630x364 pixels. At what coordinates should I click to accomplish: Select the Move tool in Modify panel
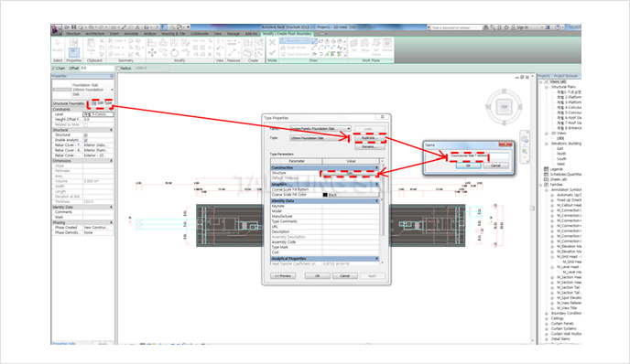coord(152,52)
